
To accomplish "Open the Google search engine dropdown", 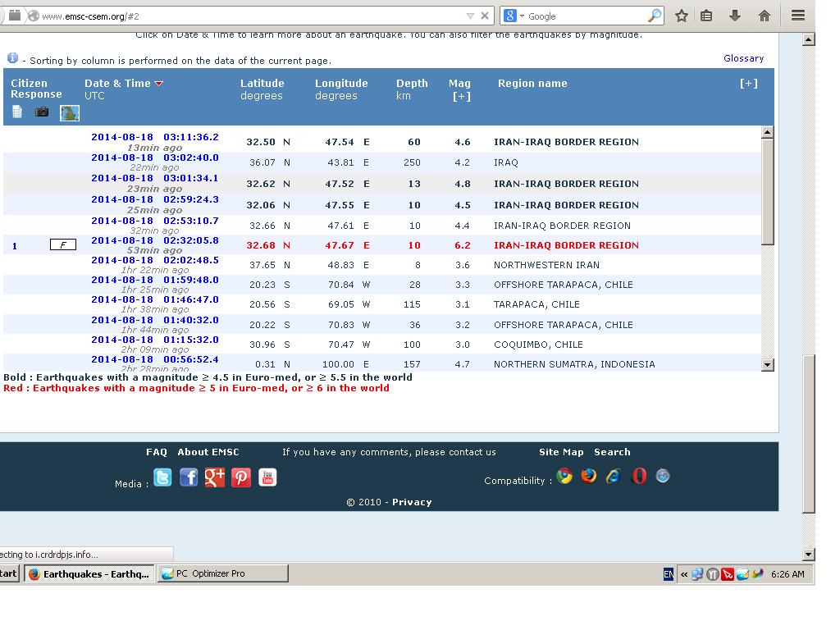I will pyautogui.click(x=514, y=16).
